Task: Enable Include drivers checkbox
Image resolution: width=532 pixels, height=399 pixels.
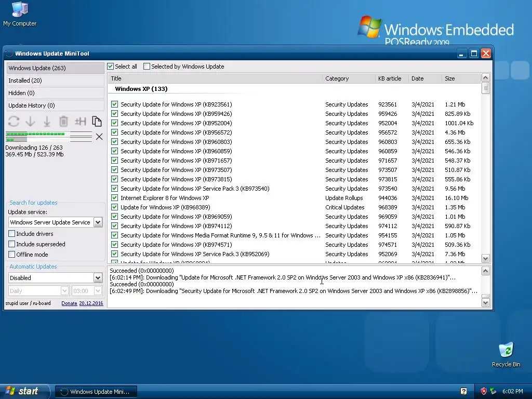Action: pyautogui.click(x=12, y=234)
